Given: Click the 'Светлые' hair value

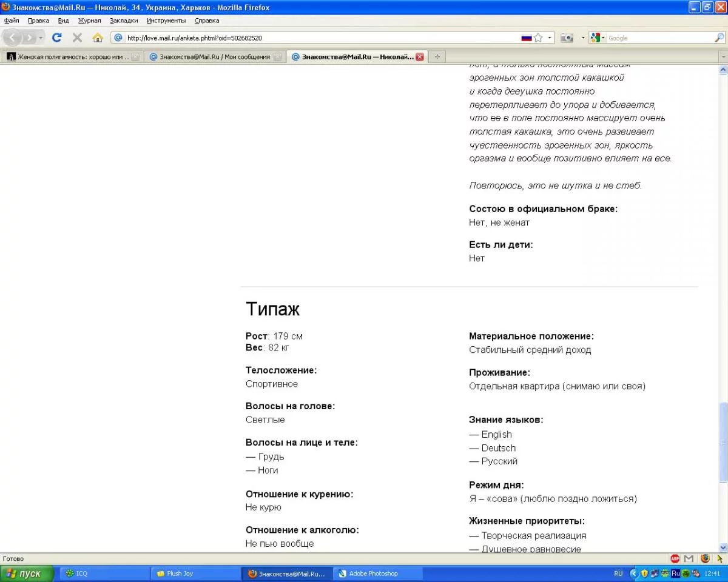Looking at the screenshot, I should point(265,420).
